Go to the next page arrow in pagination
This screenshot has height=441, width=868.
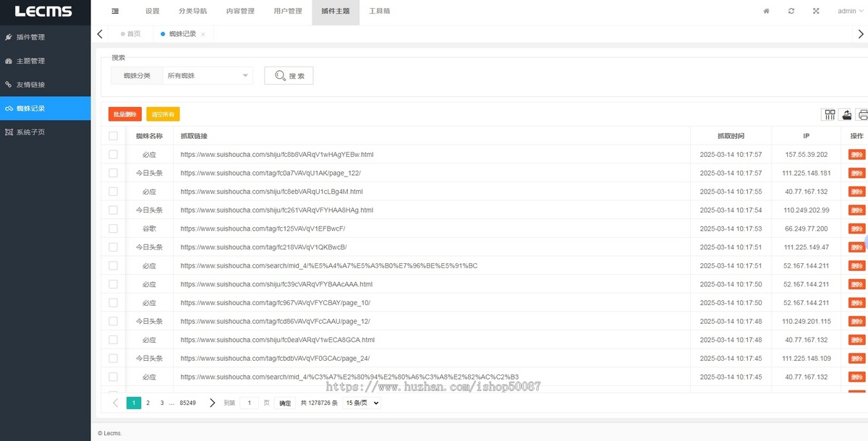pos(212,403)
